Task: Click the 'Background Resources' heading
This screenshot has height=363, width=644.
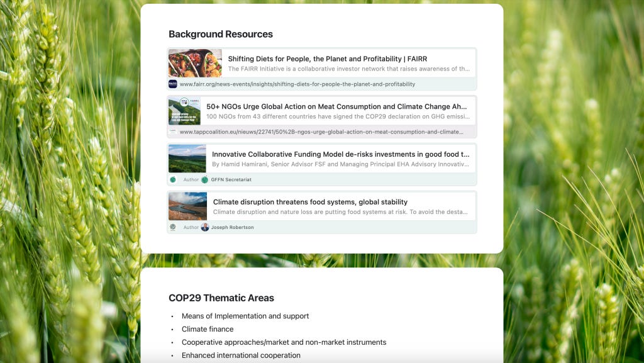Action: 221,34
